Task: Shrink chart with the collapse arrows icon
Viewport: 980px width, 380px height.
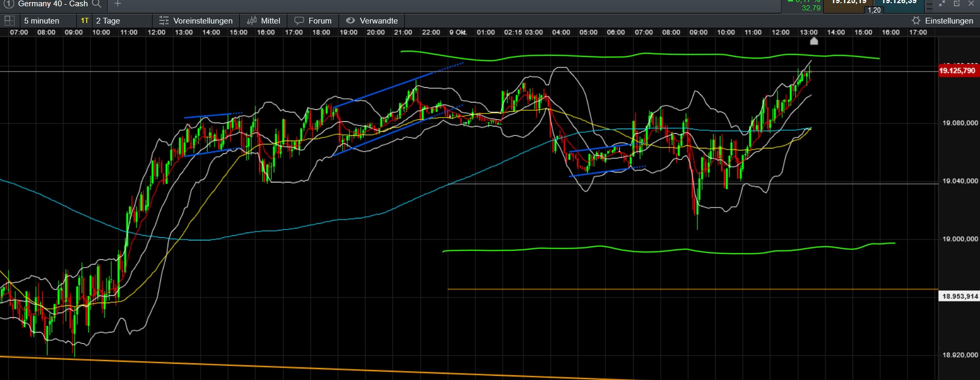Action: [x=942, y=4]
